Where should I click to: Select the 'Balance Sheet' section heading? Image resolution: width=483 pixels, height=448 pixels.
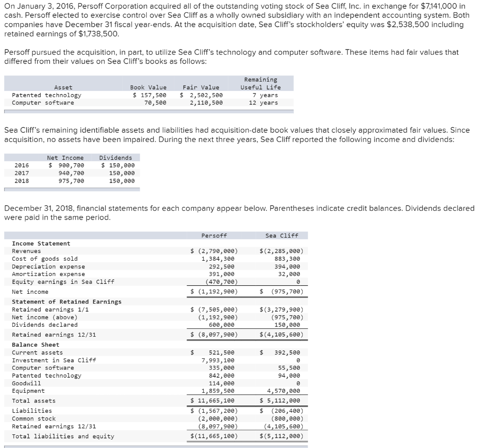click(35, 345)
